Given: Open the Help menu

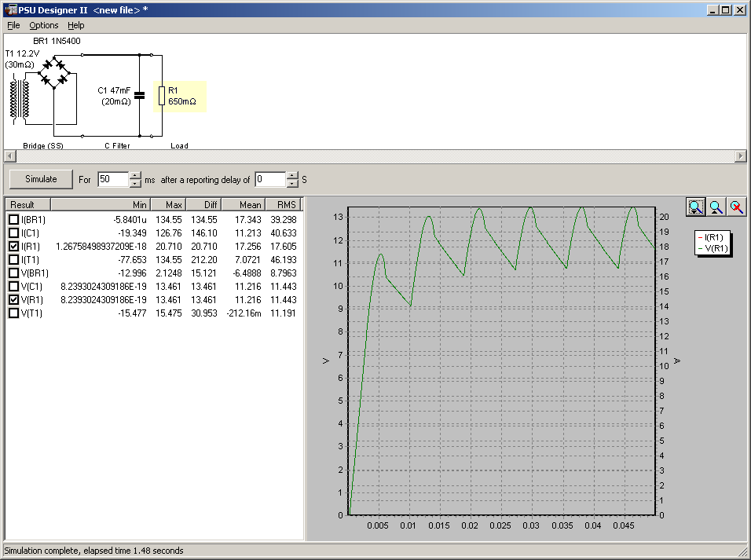Looking at the screenshot, I should (x=75, y=25).
